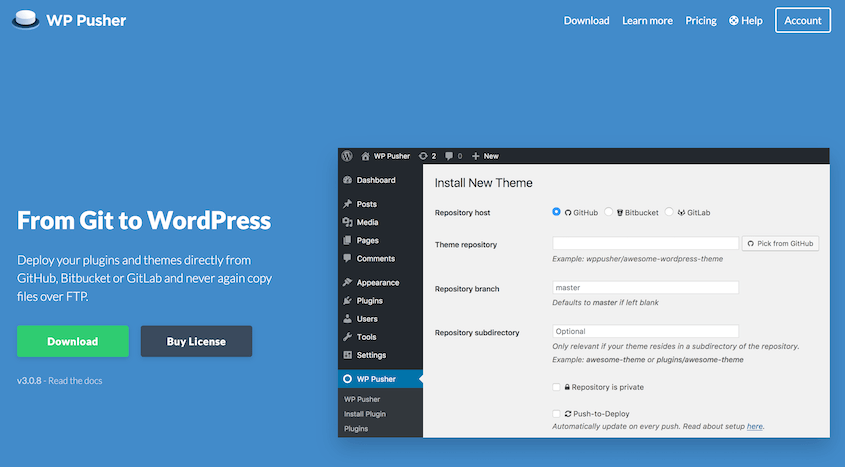This screenshot has height=467, width=845.
Task: Click the Theme repository input field
Action: coord(645,243)
